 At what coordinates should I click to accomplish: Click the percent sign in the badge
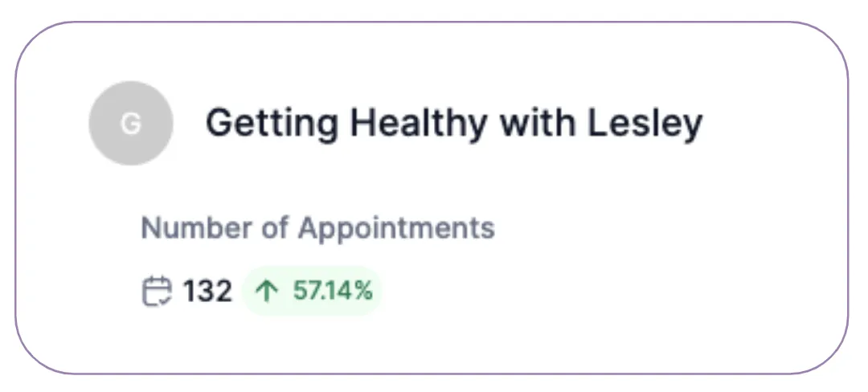pos(364,291)
